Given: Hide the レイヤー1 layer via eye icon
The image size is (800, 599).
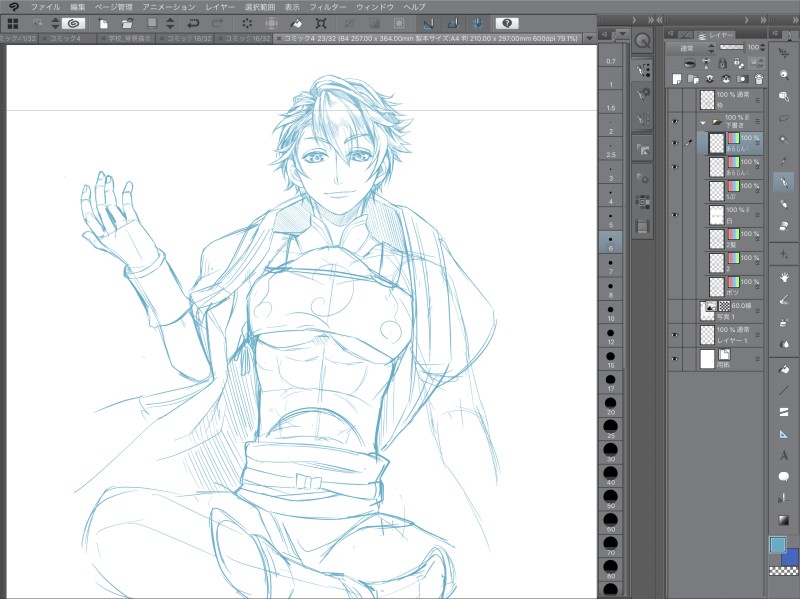Looking at the screenshot, I should tap(675, 335).
